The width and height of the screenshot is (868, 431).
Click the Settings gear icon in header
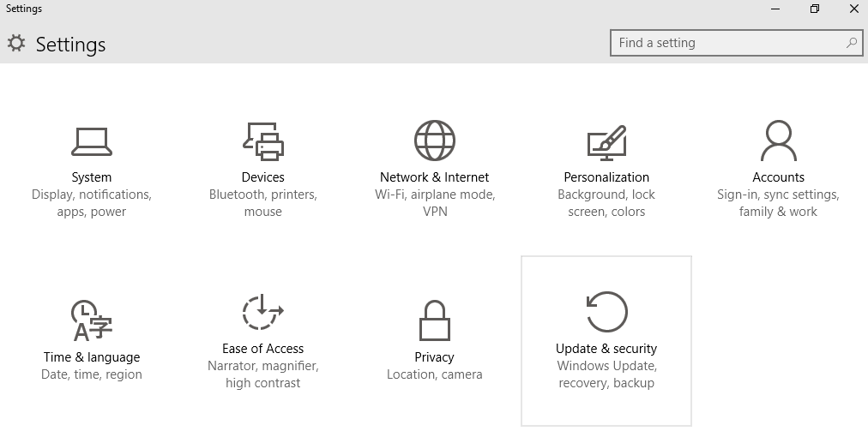pyautogui.click(x=16, y=43)
